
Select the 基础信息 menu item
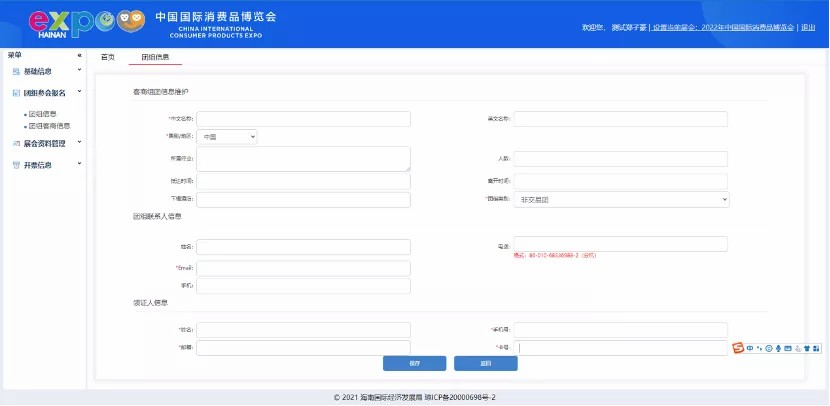[38, 71]
